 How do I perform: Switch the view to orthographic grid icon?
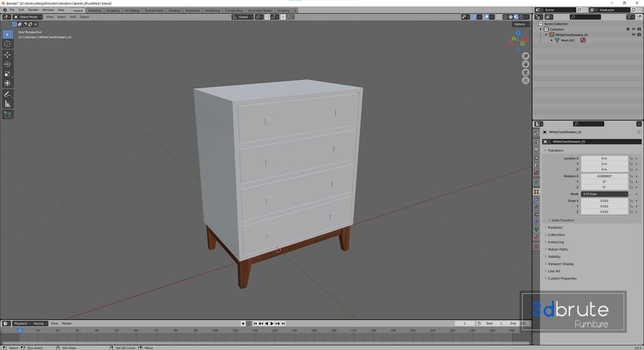525,80
